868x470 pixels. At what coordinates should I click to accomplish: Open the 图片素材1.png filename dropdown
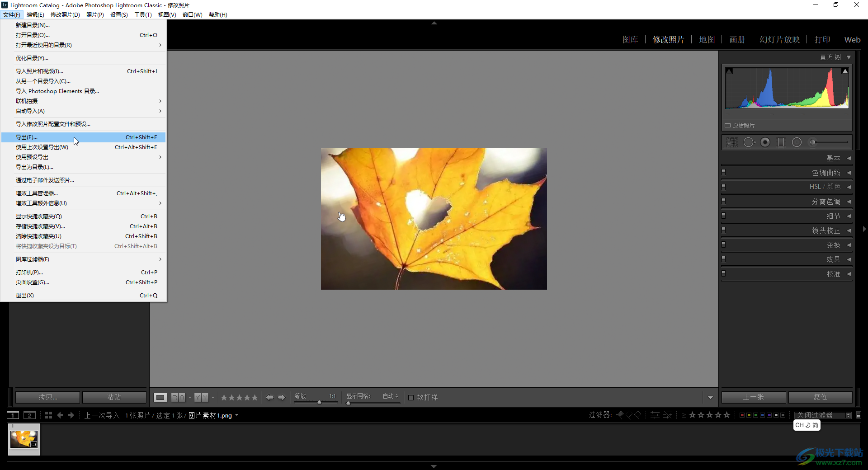(x=237, y=415)
